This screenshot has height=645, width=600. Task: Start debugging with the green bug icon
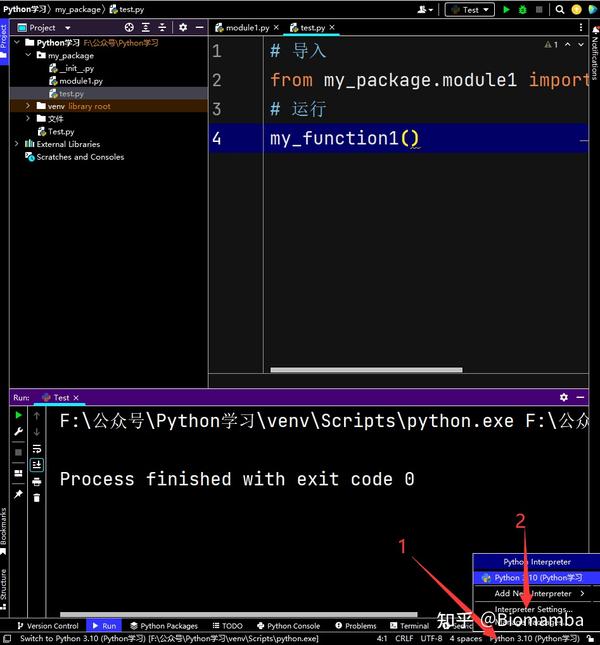pyautogui.click(x=523, y=9)
